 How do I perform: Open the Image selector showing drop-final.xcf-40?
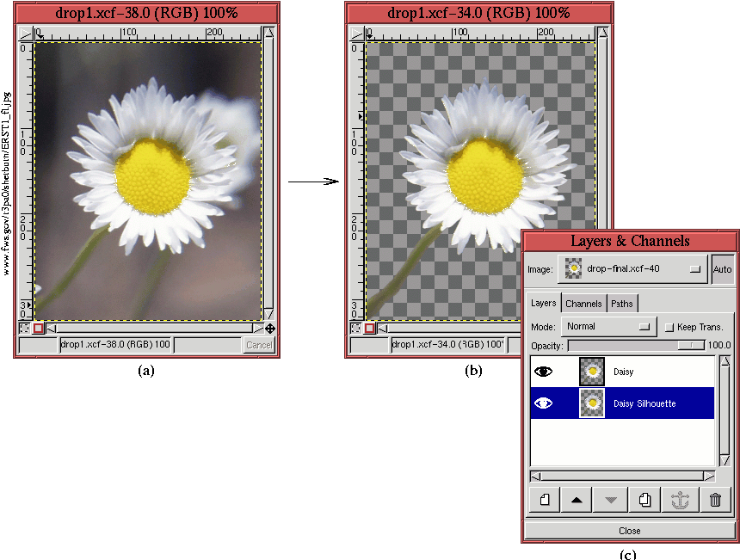(632, 269)
